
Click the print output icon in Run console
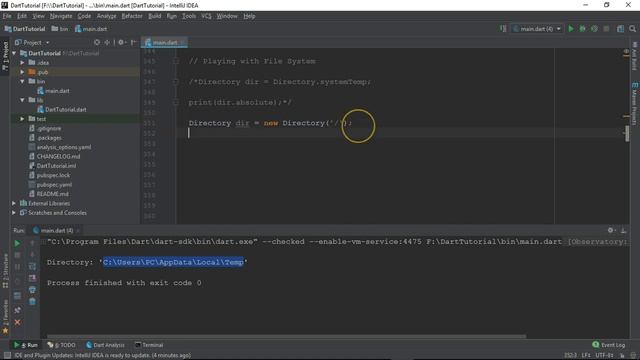point(32,290)
